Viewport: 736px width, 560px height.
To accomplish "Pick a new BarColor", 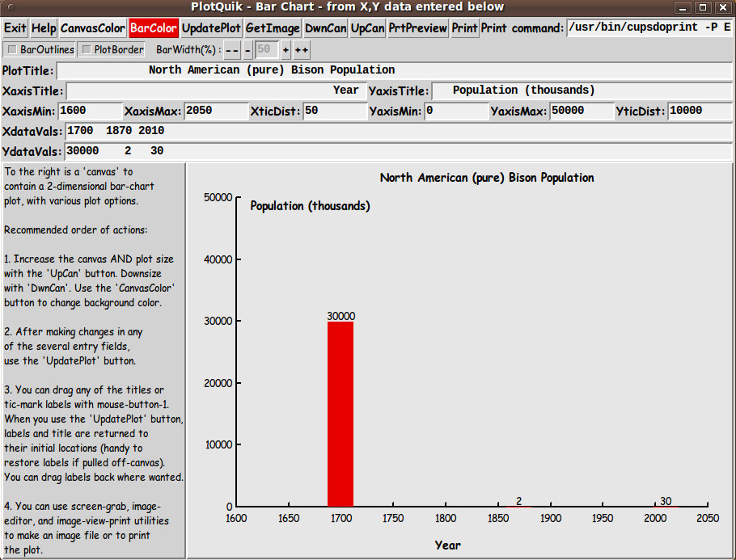I will [154, 28].
